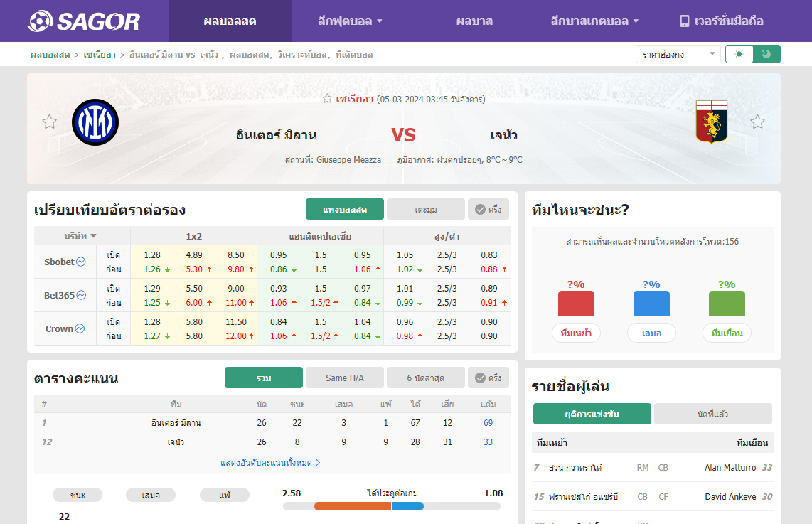Open เซเรียอา league link in match header
The image size is (812, 524).
[x=355, y=99]
